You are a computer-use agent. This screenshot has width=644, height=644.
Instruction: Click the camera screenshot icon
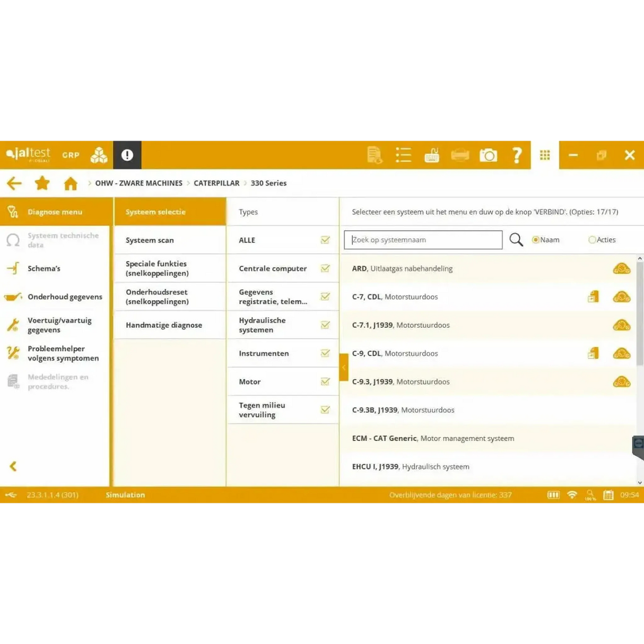click(x=488, y=155)
